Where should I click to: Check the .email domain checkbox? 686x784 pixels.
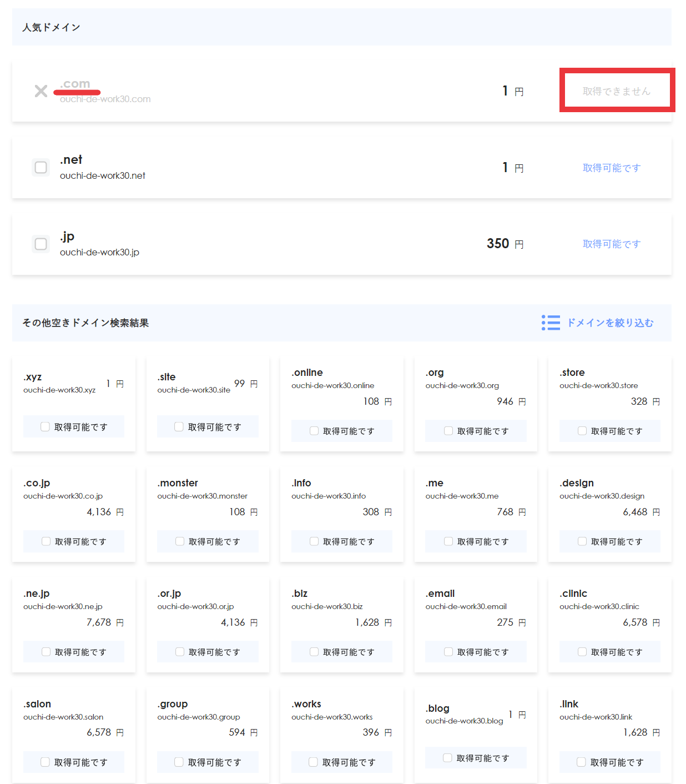pos(448,652)
